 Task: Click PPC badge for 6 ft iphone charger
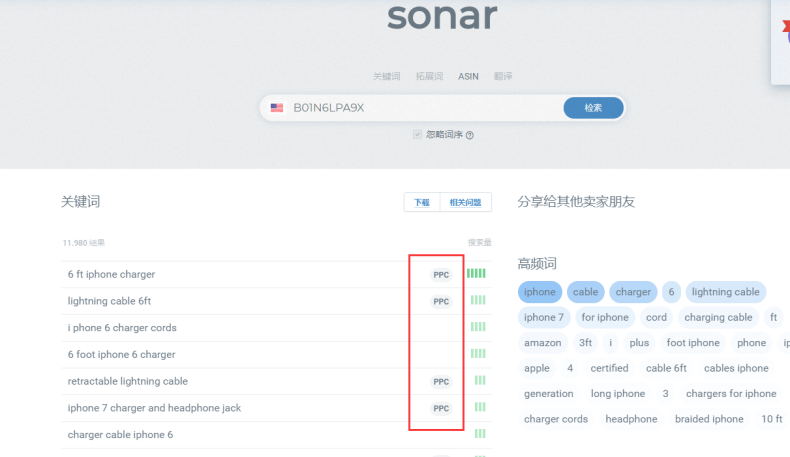pos(441,274)
